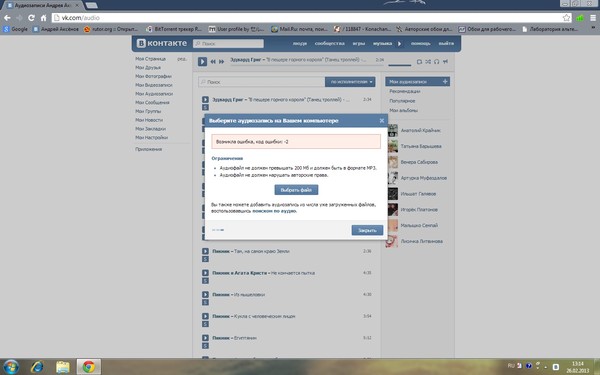Viewport: 600px width, 375px height.
Task: Adjust the player volume slider
Action: [399, 65]
